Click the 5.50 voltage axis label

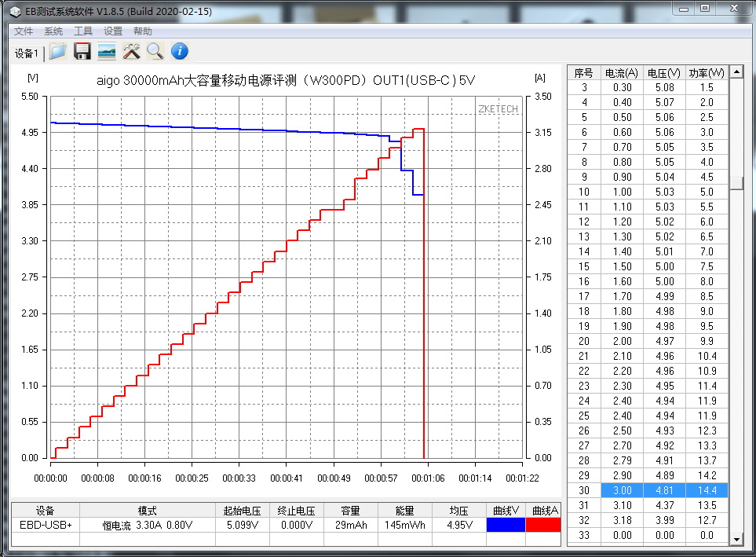coord(29,97)
